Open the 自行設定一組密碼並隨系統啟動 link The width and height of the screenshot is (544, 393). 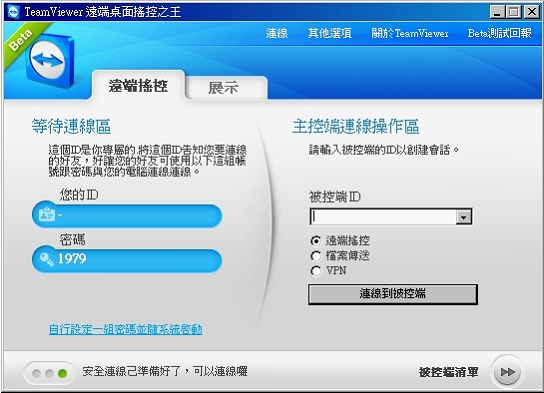pyautogui.click(x=126, y=329)
